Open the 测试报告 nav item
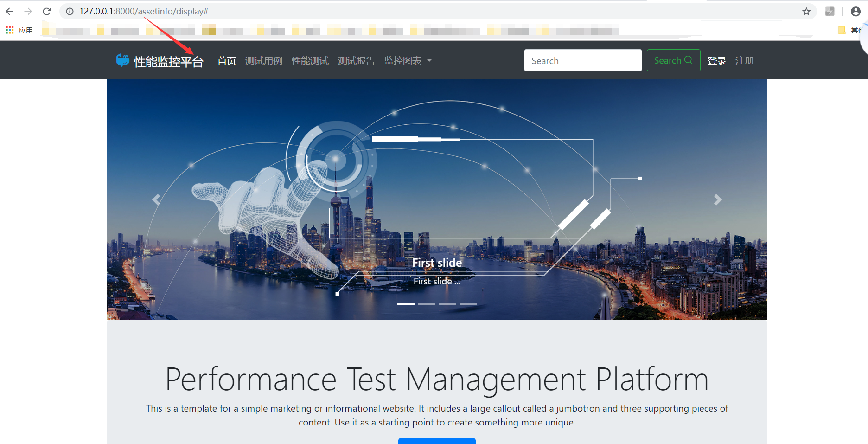This screenshot has height=444, width=868. 357,61
